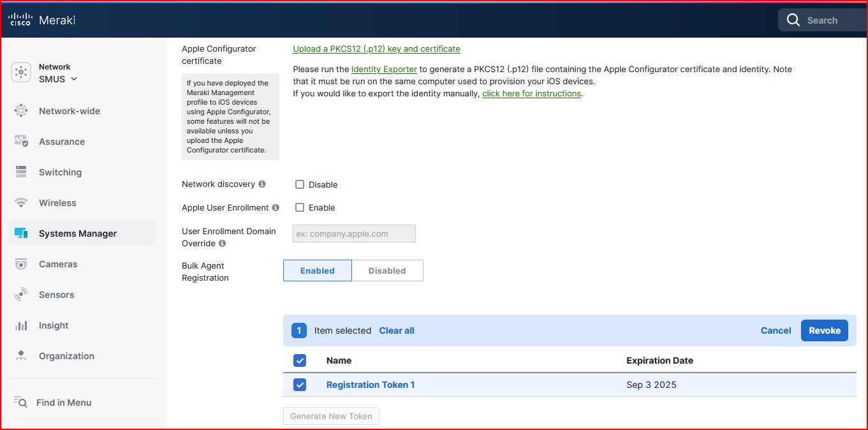This screenshot has width=868, height=430.
Task: Click the selected items count badge
Action: [299, 330]
